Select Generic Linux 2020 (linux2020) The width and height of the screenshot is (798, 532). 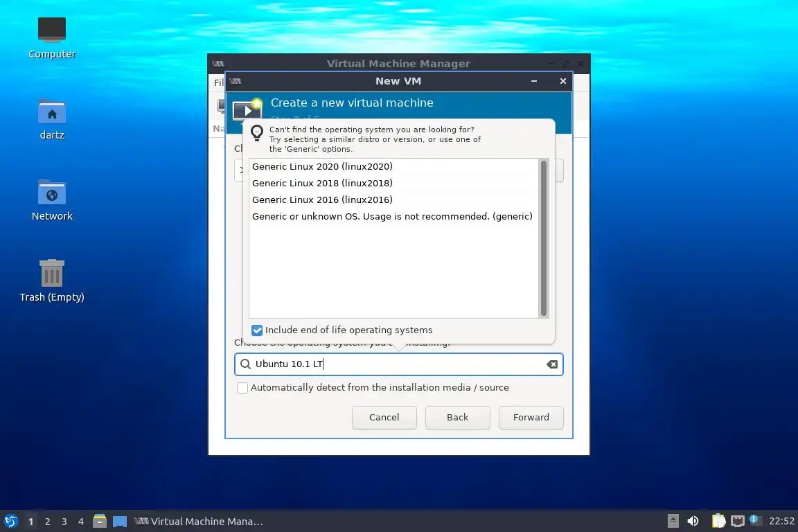[x=393, y=166]
